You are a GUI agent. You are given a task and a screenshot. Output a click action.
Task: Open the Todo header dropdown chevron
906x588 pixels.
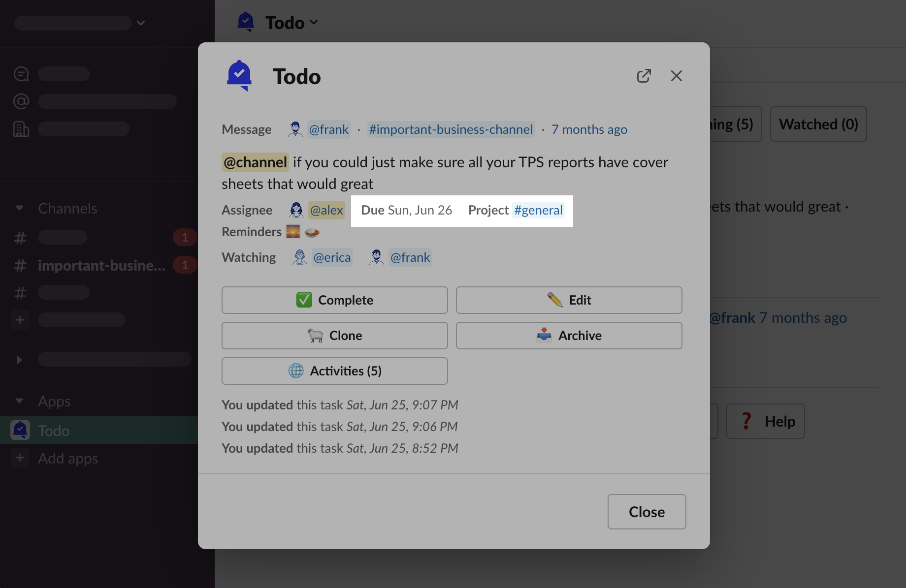point(314,23)
